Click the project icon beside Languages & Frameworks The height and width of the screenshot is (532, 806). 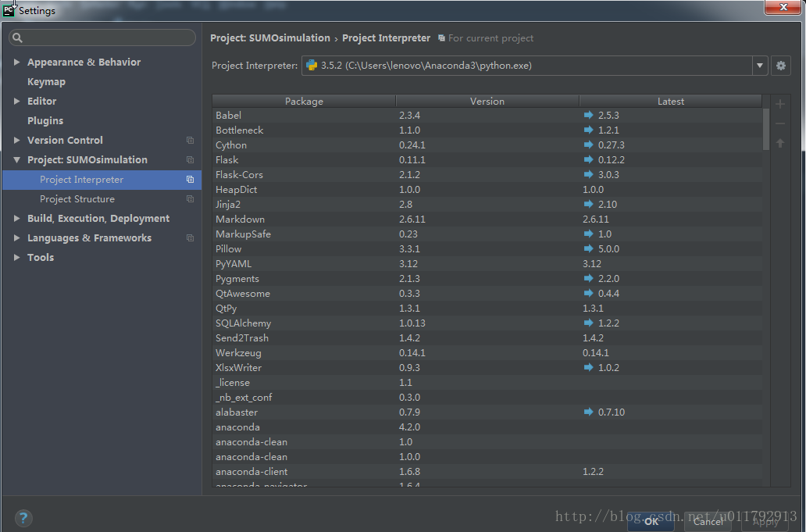tap(191, 238)
